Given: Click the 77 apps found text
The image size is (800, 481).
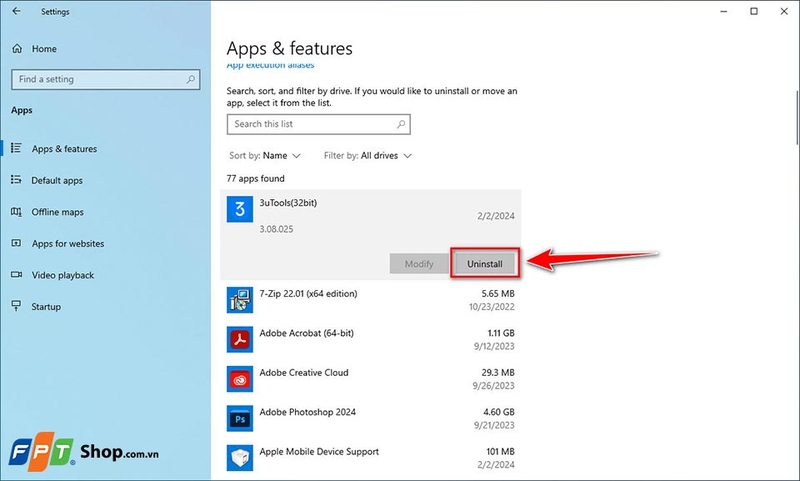Looking at the screenshot, I should 256,179.
